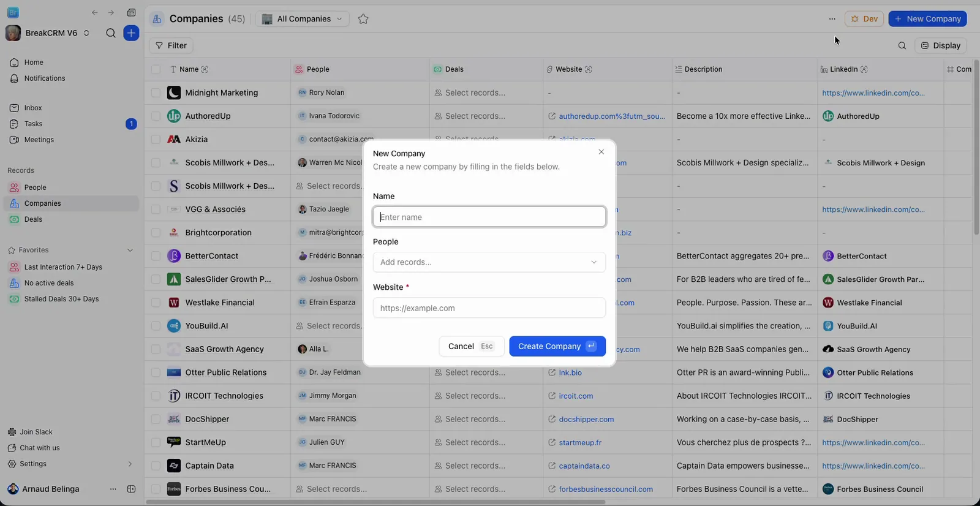Click the Captain Data logo icon
980x506 pixels.
[174, 466]
